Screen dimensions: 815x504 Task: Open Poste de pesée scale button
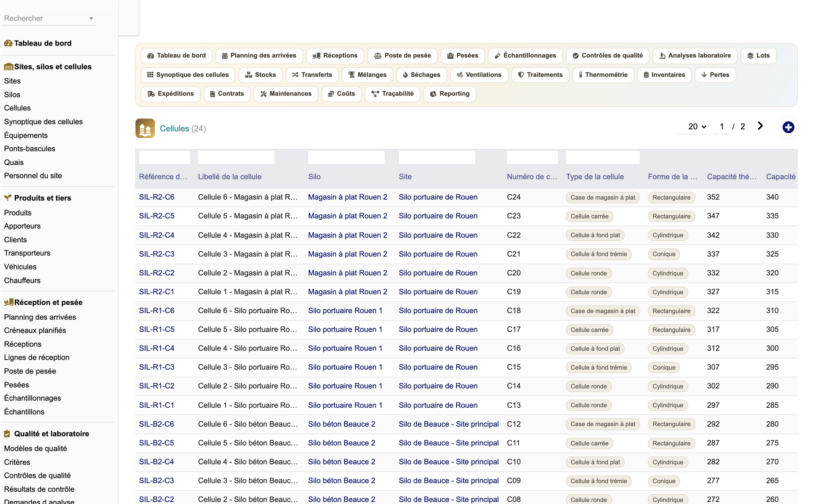pyautogui.click(x=402, y=56)
